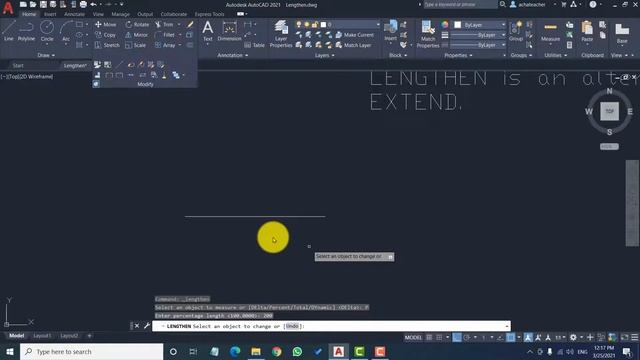Click the TOP face of ViewCube
The image size is (640, 360).
609,111
